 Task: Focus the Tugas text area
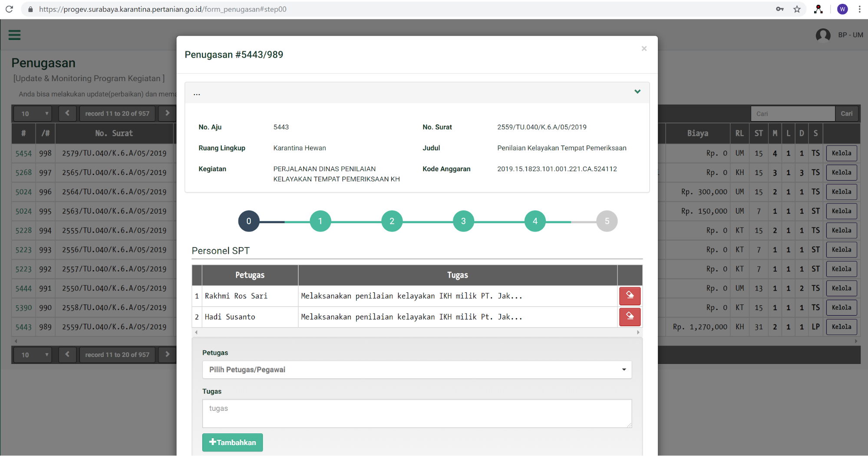coord(416,413)
